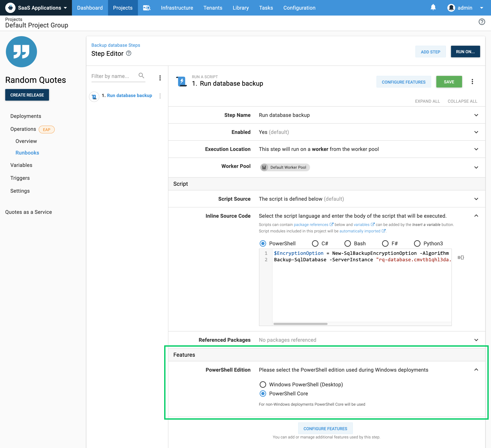Select the Bash script language
Image resolution: width=491 pixels, height=448 pixels.
click(x=347, y=243)
